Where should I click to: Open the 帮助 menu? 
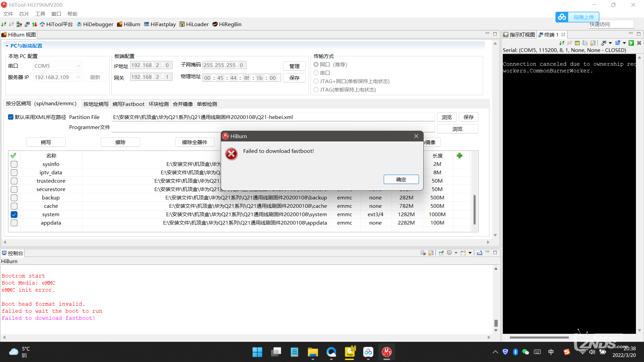[72, 14]
